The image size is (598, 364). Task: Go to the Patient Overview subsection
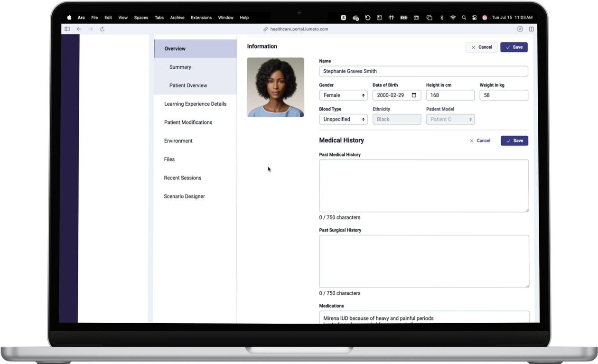click(x=196, y=85)
